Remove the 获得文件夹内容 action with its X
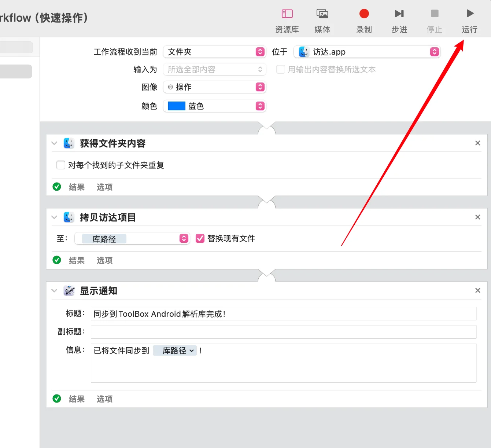This screenshot has height=448, width=491. tap(477, 143)
